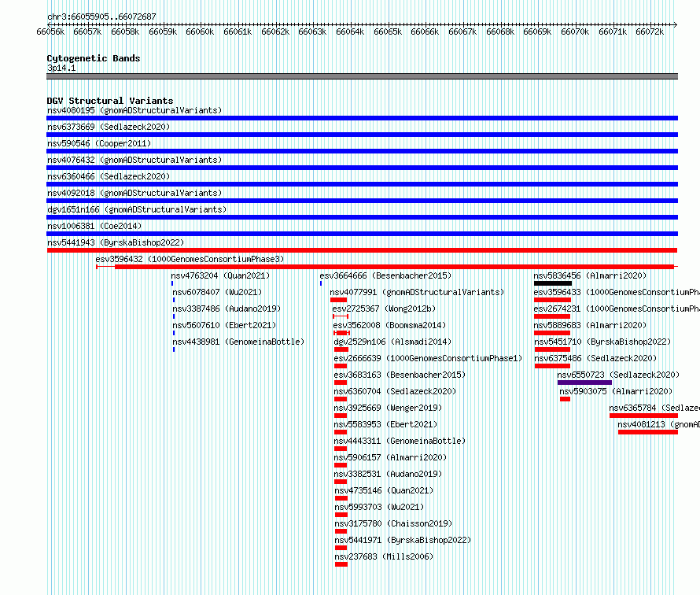
Task: Click the 66064k ruler tick label
Action: point(350,31)
